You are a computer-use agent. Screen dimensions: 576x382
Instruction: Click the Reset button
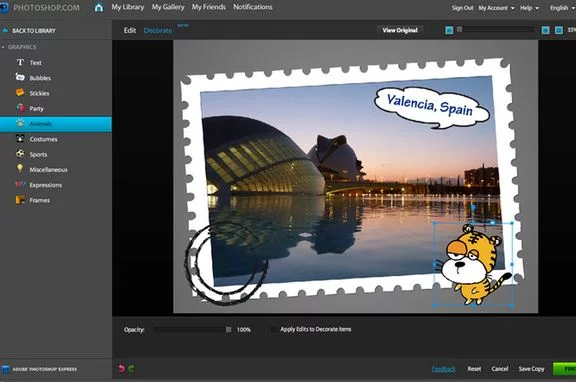tap(474, 369)
